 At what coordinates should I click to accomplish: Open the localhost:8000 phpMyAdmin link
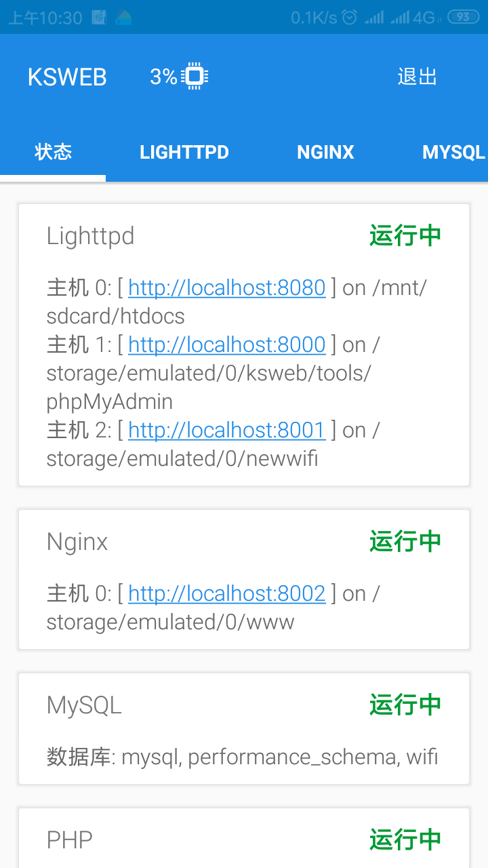pyautogui.click(x=226, y=345)
